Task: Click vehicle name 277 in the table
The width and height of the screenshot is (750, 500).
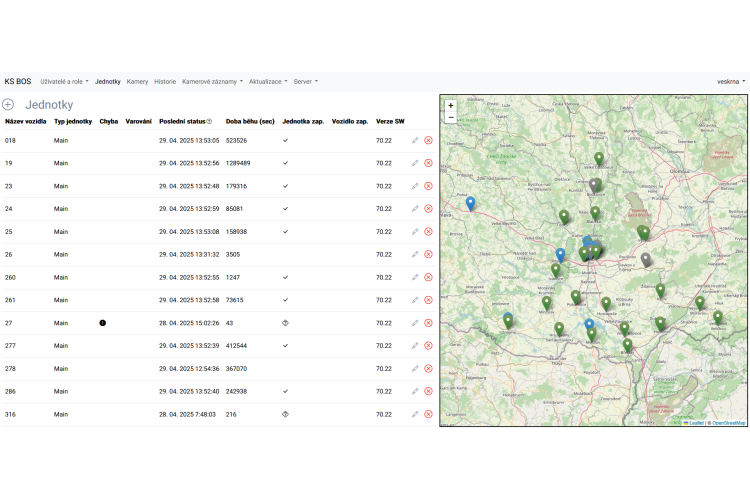Action: (x=10, y=345)
